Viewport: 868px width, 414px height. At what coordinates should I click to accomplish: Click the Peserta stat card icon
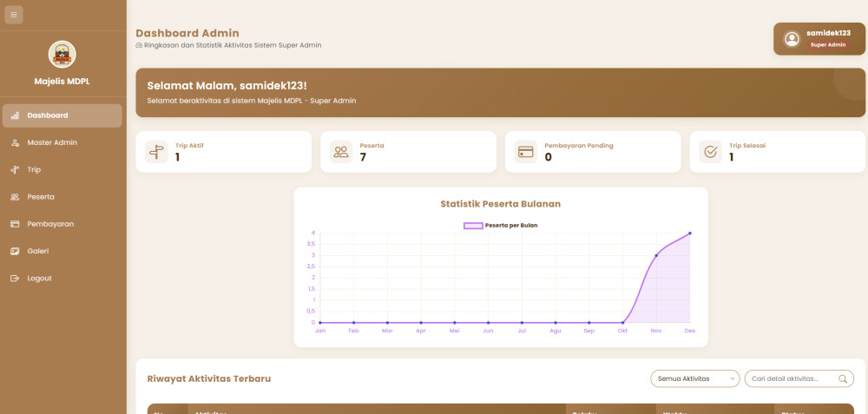point(341,152)
